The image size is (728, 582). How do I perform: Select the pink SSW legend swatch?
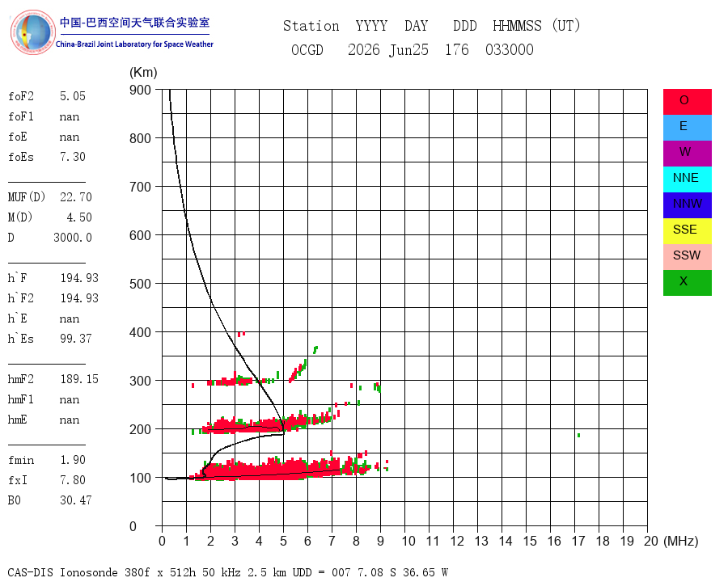pos(687,257)
